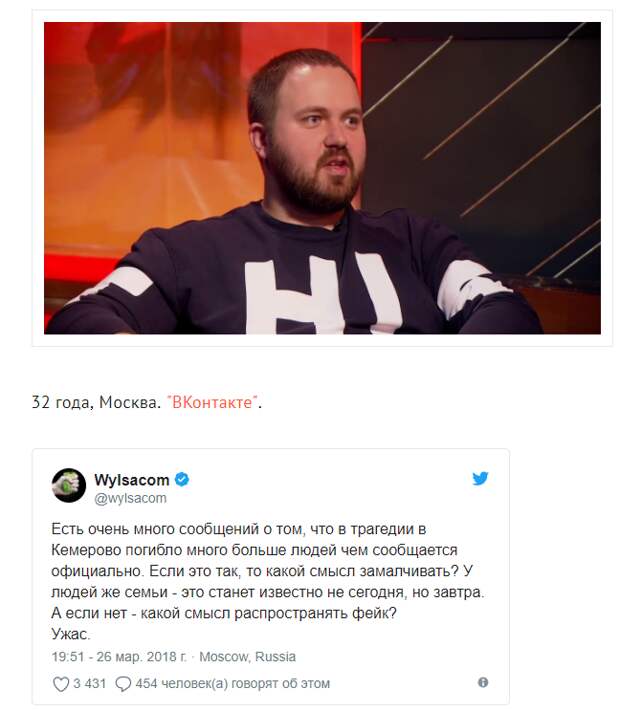Open "454 человек(а) говорят об этом" conversation
Screen dimensions: 620x711
click(x=233, y=683)
